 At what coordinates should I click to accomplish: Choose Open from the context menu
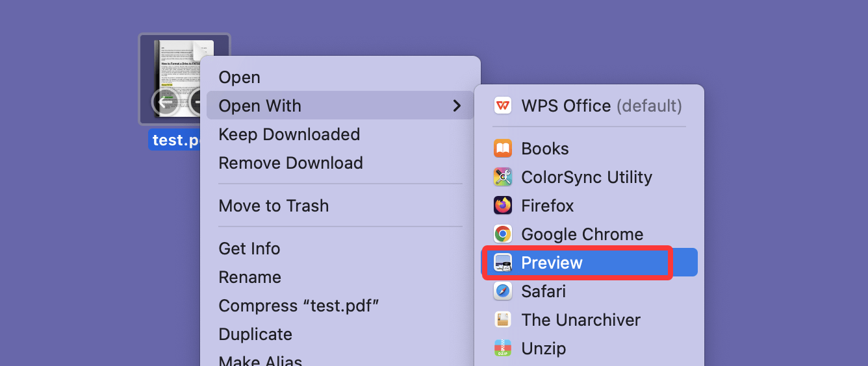(340, 77)
